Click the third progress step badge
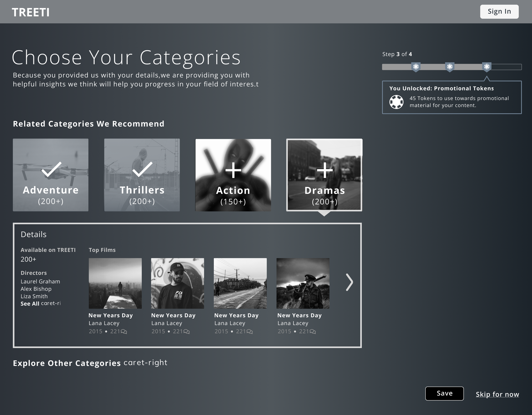532x415 pixels. point(487,67)
